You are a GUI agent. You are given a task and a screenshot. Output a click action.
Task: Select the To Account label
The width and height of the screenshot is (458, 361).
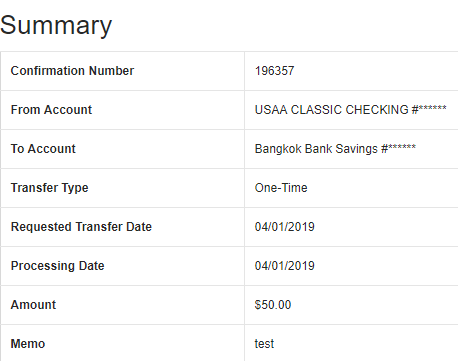[43, 149]
